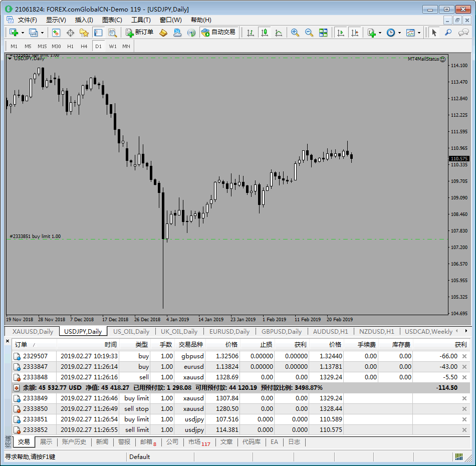The height and width of the screenshot is (466, 476).
Task: Select the M30 timeframe
Action: pyautogui.click(x=56, y=47)
